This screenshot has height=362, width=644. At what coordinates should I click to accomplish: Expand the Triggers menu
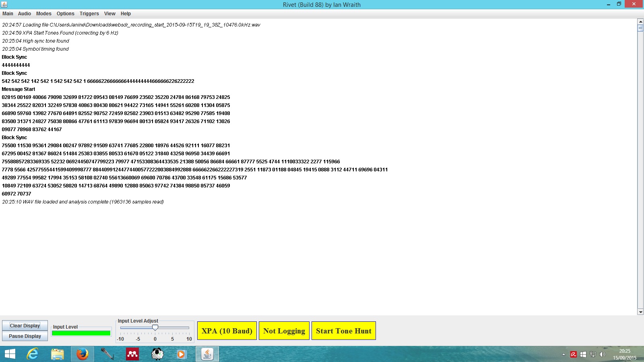pyautogui.click(x=89, y=14)
